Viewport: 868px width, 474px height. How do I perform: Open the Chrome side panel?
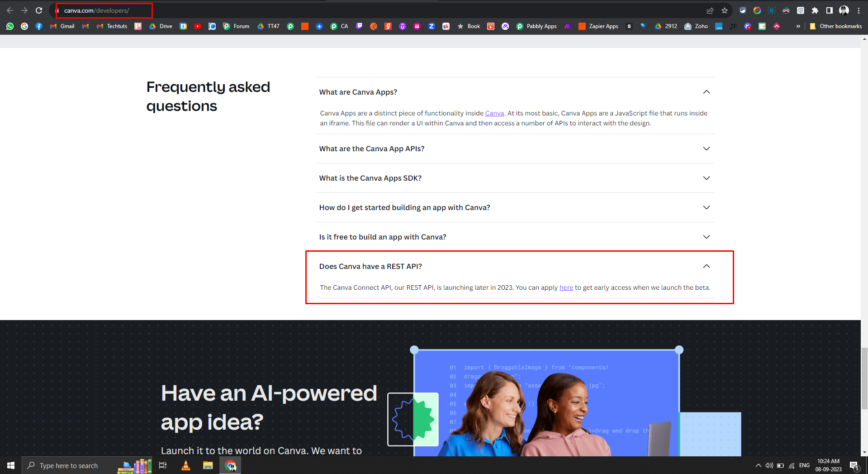click(x=830, y=10)
